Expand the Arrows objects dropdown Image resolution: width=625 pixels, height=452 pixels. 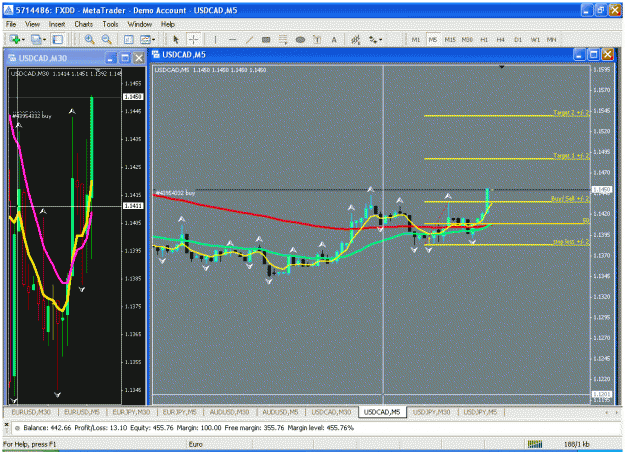click(x=381, y=40)
